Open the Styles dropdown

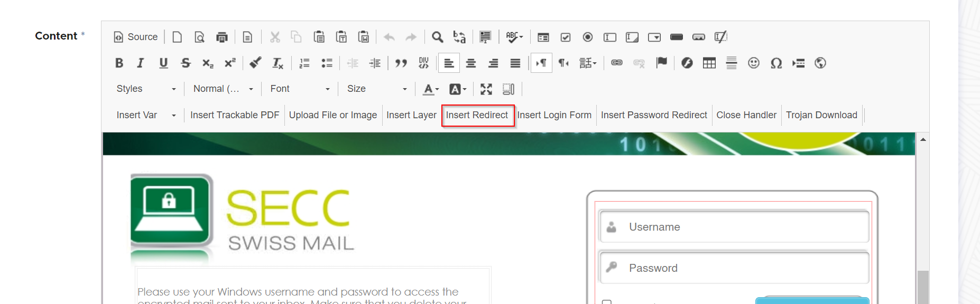click(146, 89)
